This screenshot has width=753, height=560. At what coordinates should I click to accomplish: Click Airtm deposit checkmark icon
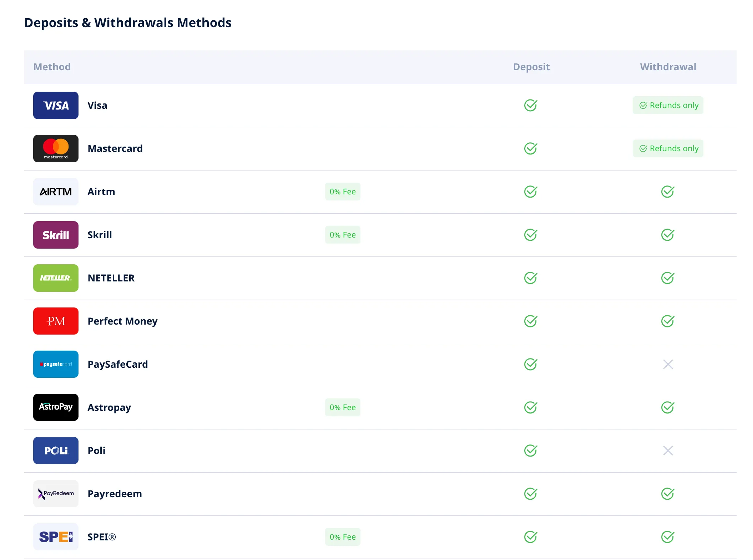point(531,192)
